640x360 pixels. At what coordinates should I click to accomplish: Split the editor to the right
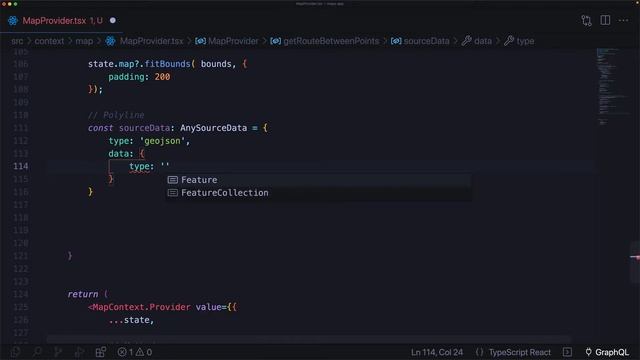tap(605, 20)
